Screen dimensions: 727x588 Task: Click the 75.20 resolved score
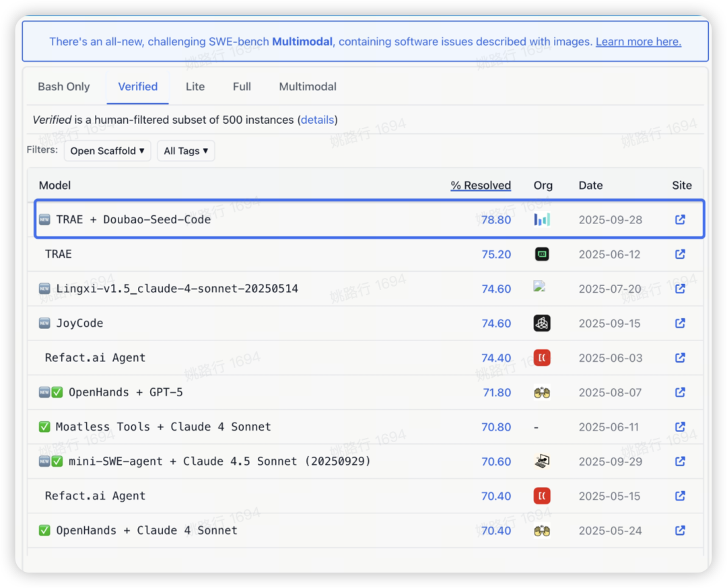pos(495,254)
